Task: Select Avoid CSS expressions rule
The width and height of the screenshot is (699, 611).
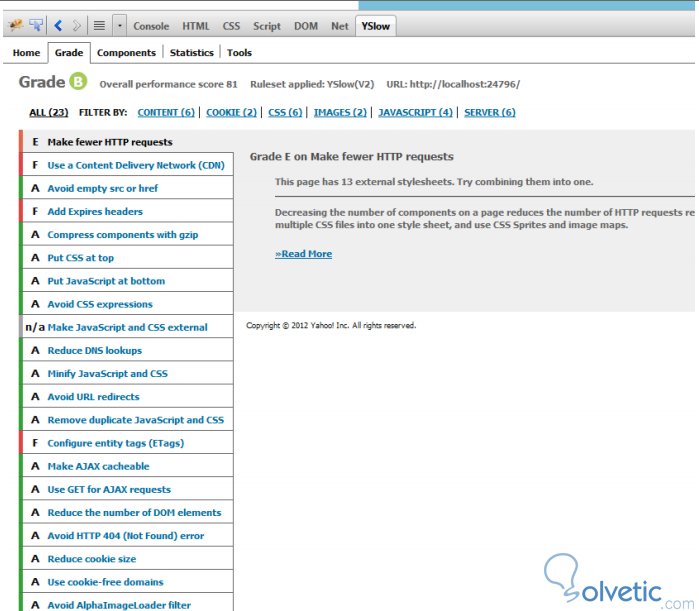Action: point(127,304)
